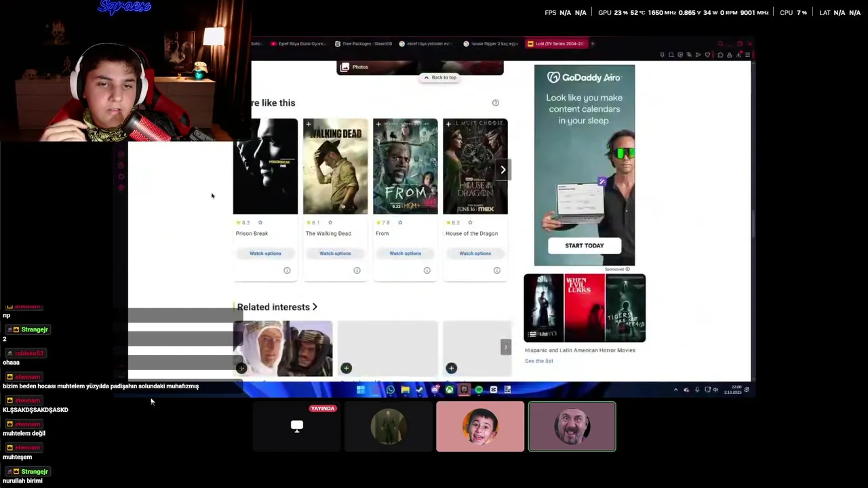Open GoDaddy Airo ad logo
The image size is (868, 488).
click(x=585, y=77)
